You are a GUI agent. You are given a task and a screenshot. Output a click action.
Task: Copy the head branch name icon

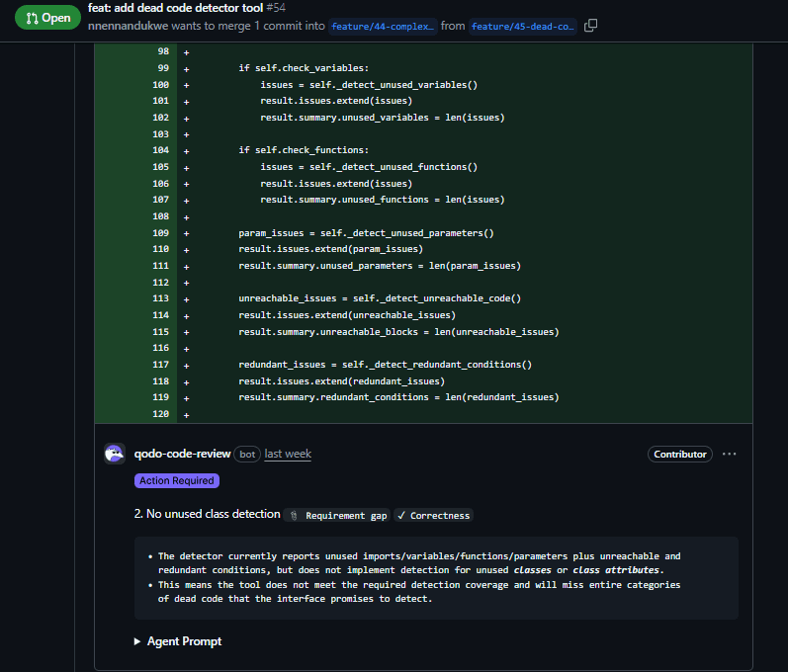[590, 26]
